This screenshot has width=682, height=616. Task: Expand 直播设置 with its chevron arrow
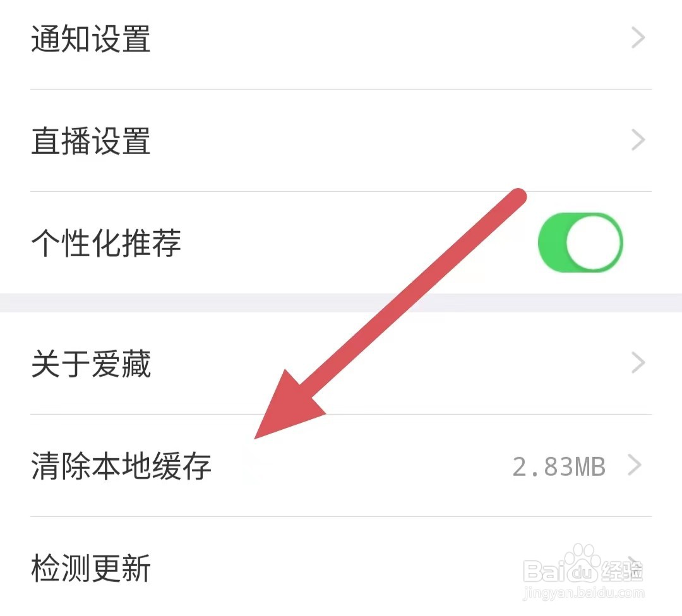point(638,140)
